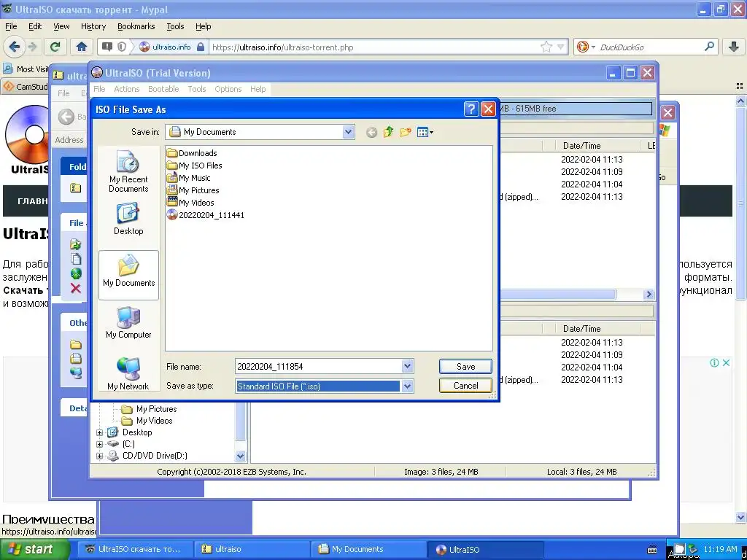Viewport: 747px width, 560px height.
Task: Open the Mypal Bookmarks menu
Action: tap(136, 26)
